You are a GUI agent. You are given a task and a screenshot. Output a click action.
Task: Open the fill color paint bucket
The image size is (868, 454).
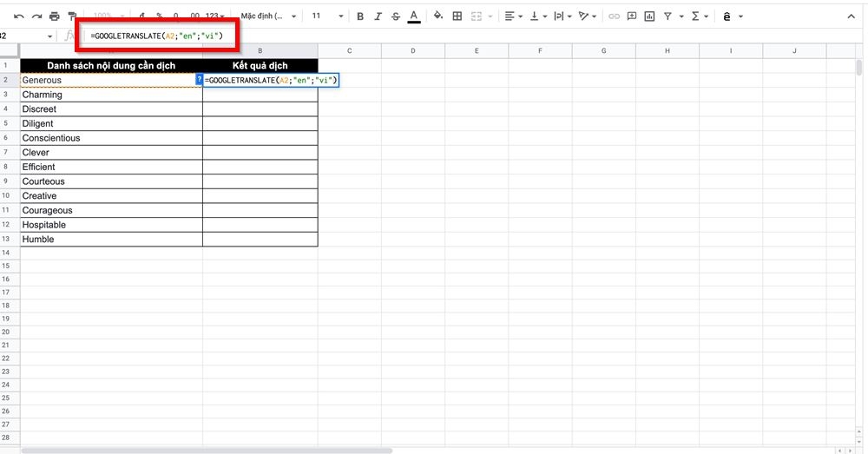(x=437, y=16)
